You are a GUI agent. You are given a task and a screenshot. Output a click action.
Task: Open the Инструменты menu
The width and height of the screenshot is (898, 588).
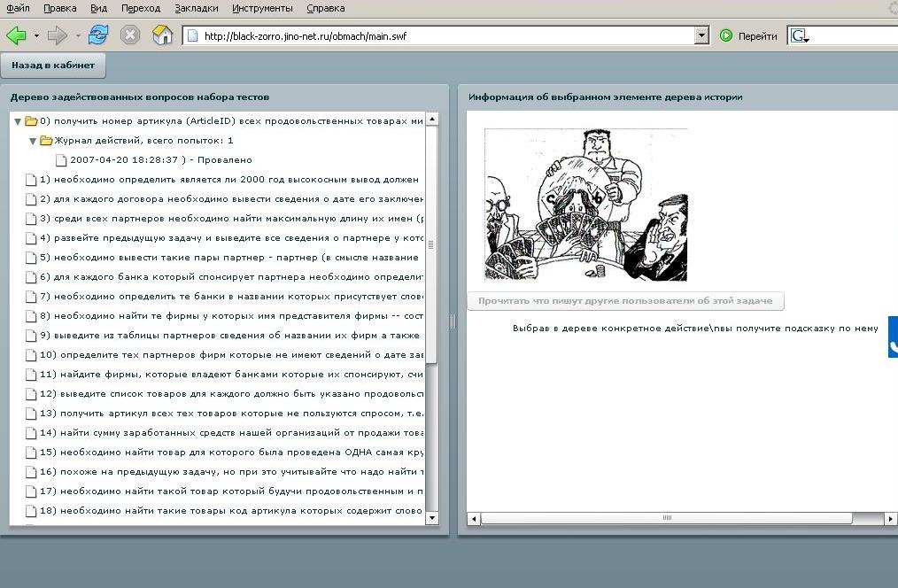(x=262, y=8)
